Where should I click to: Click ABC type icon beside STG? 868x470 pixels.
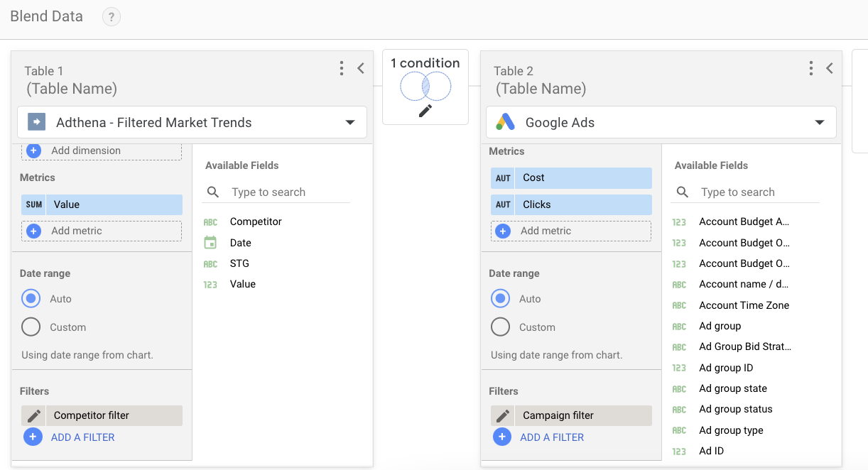tap(210, 263)
